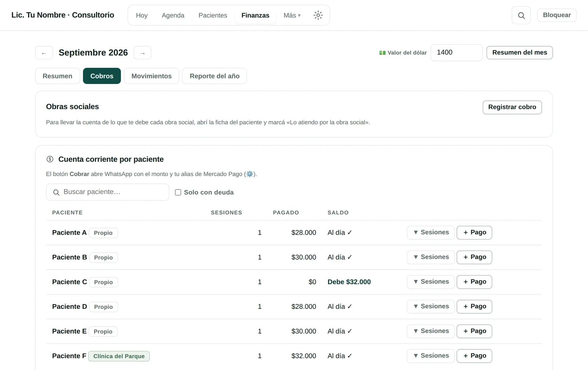Click the $32.000 paid amount for Paciente F

pos(304,356)
